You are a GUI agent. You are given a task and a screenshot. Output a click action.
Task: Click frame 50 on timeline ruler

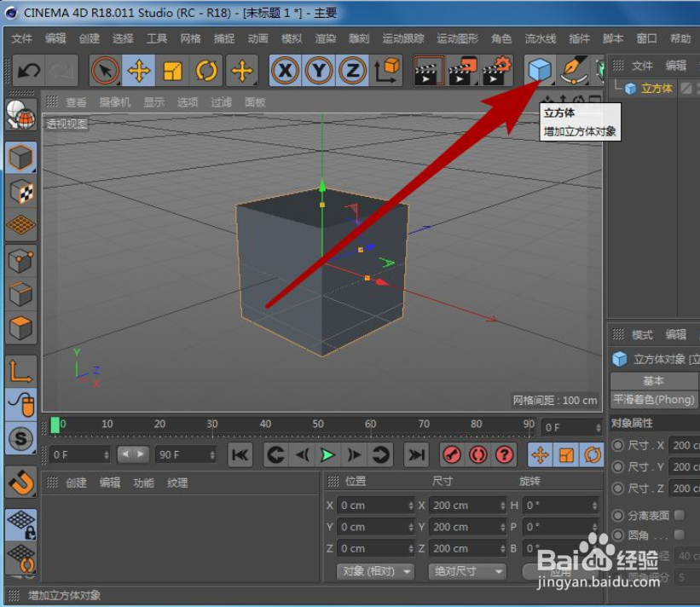point(318,424)
